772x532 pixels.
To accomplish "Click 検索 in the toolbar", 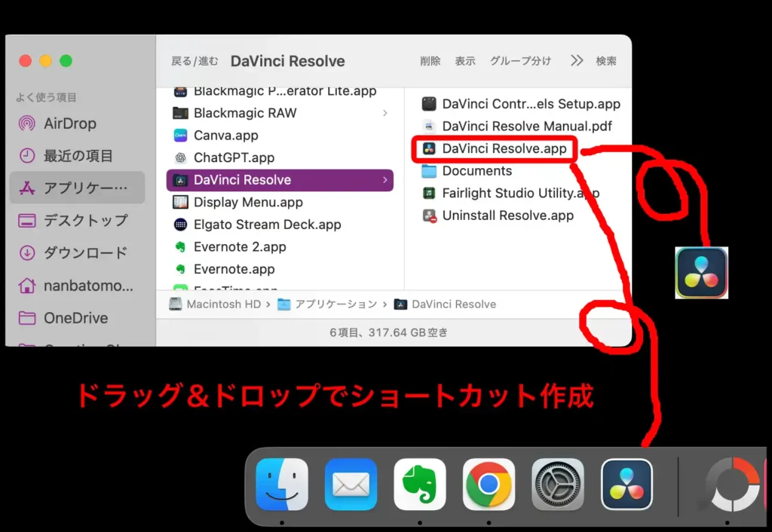I will [x=606, y=61].
